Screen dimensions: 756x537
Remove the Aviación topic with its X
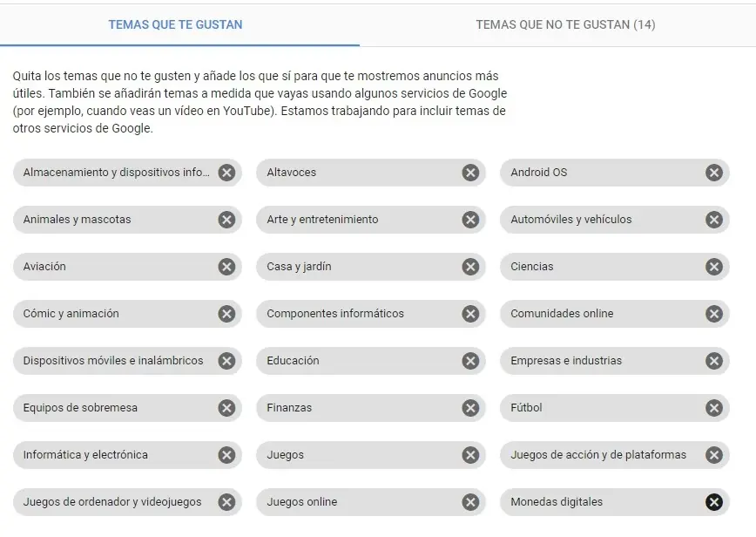[x=226, y=267]
